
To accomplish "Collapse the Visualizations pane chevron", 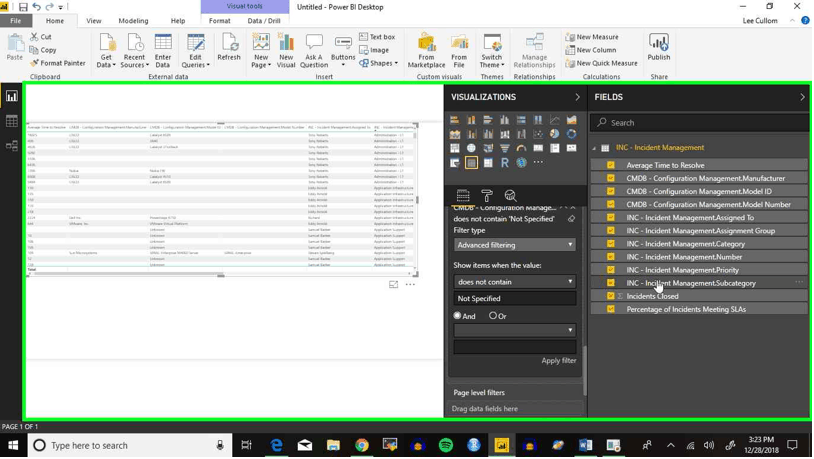I will tap(577, 97).
